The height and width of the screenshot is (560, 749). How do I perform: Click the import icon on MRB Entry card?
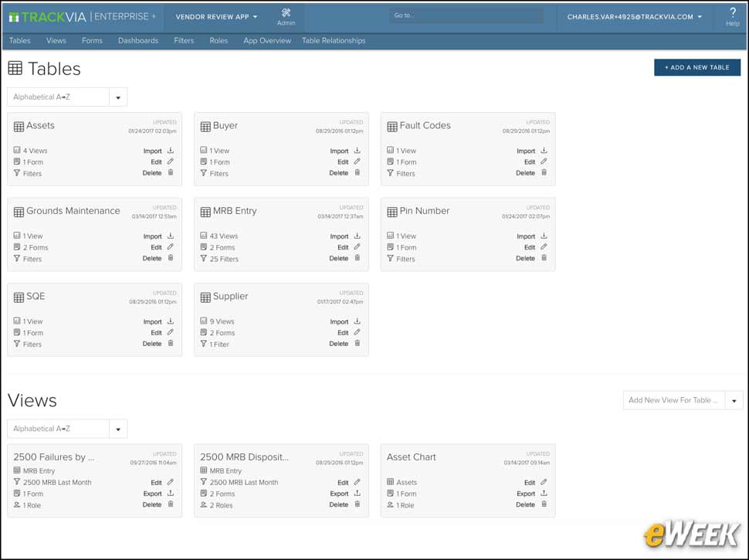(358, 236)
